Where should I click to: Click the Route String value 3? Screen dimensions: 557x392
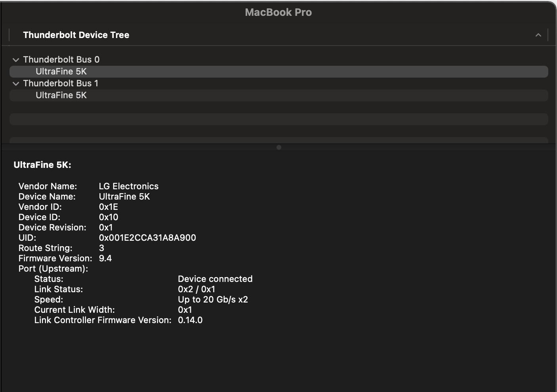(x=101, y=248)
